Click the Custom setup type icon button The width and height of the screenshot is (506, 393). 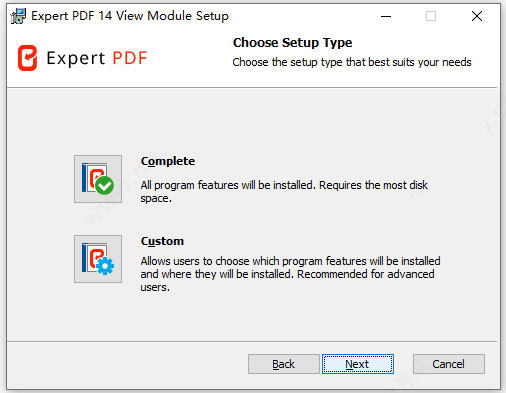click(x=98, y=259)
